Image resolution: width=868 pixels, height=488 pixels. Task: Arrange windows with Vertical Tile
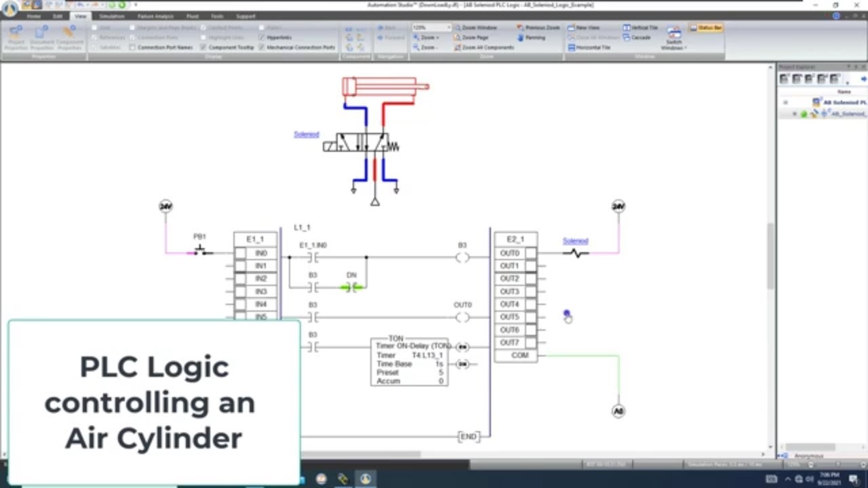click(x=640, y=28)
